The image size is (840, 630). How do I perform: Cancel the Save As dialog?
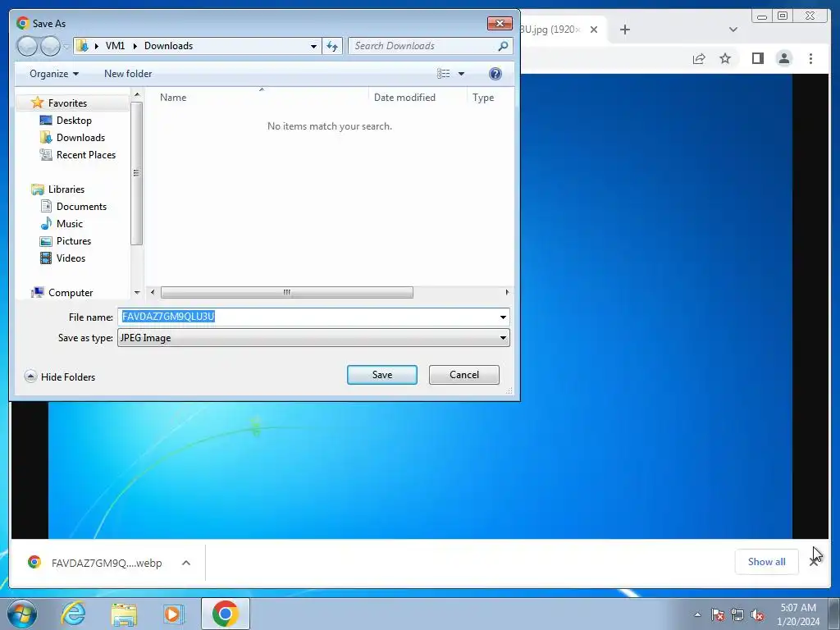464,375
